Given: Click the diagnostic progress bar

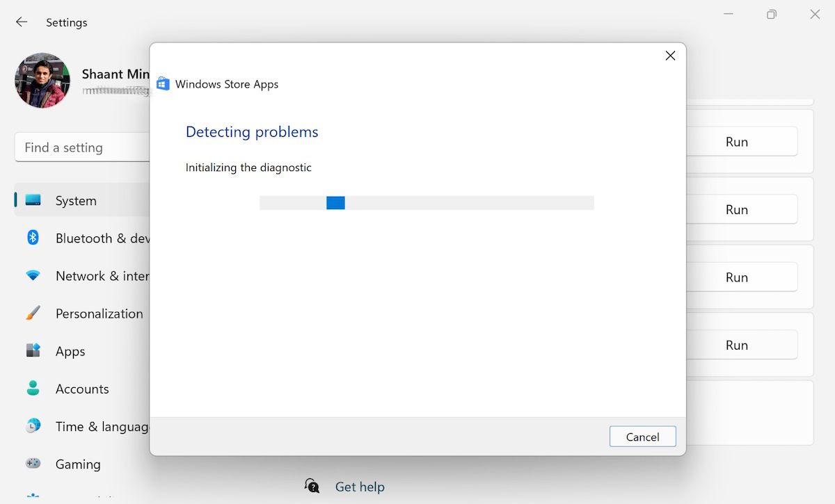Looking at the screenshot, I should pyautogui.click(x=427, y=202).
